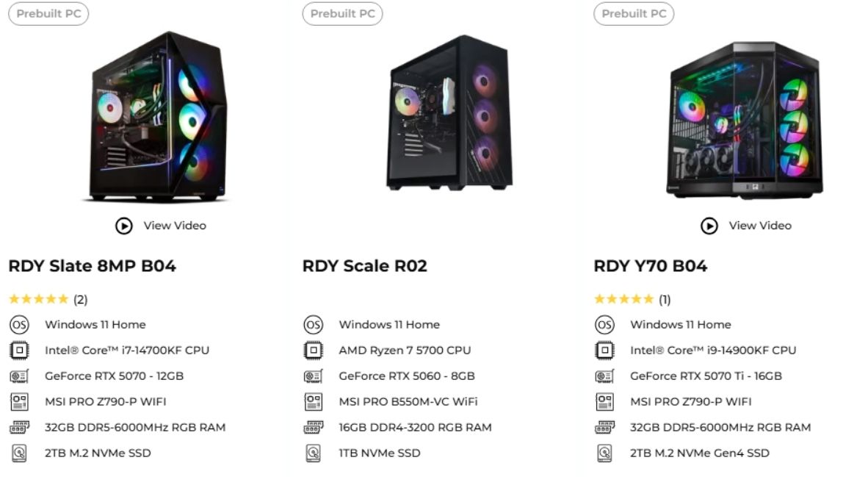The width and height of the screenshot is (868, 477).
Task: Click the OS icon for RDY Y70 B04
Action: pyautogui.click(x=604, y=324)
